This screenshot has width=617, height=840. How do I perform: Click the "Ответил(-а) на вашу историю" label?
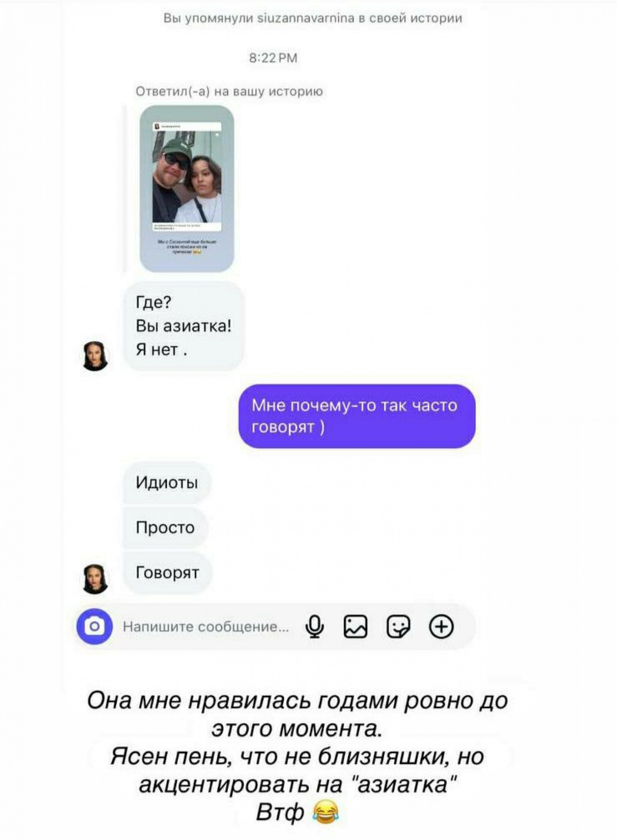tap(229, 91)
